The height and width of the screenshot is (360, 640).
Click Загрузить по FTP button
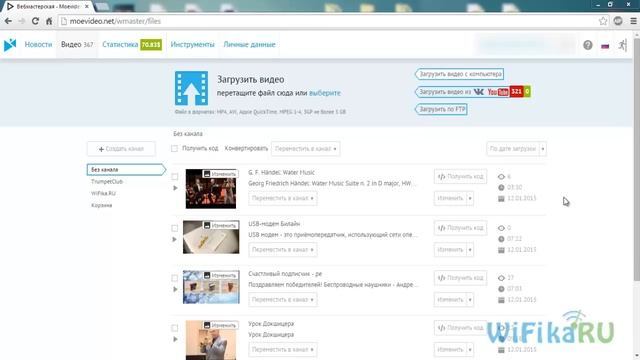441,109
